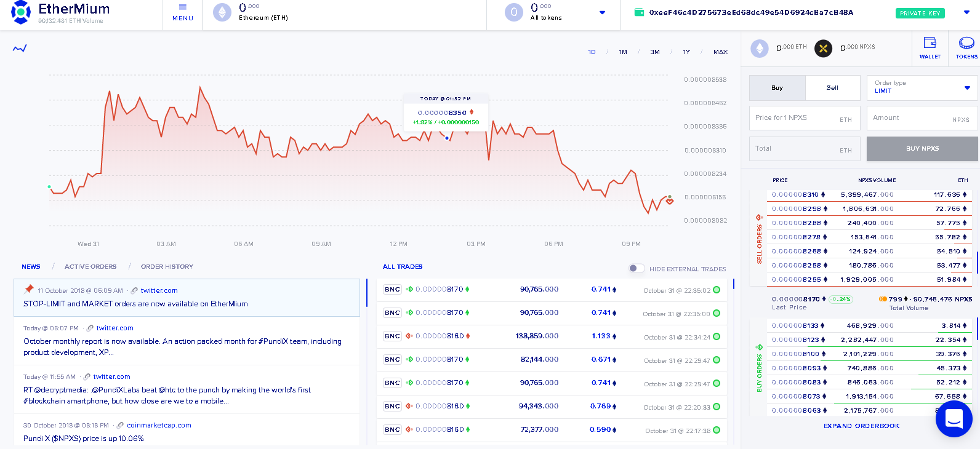Click the Ethereum (ETH) balance icon
Screen dimensions: 980x449
coord(222,12)
